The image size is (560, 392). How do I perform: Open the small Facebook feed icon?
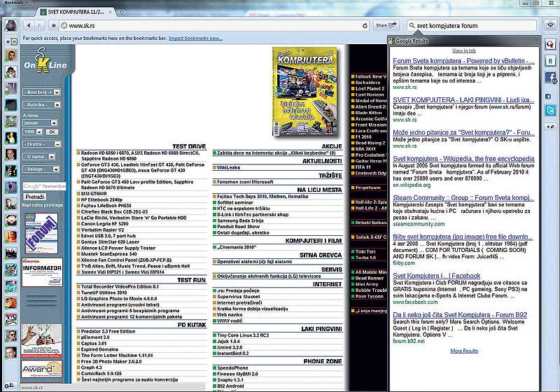pyautogui.click(x=549, y=97)
